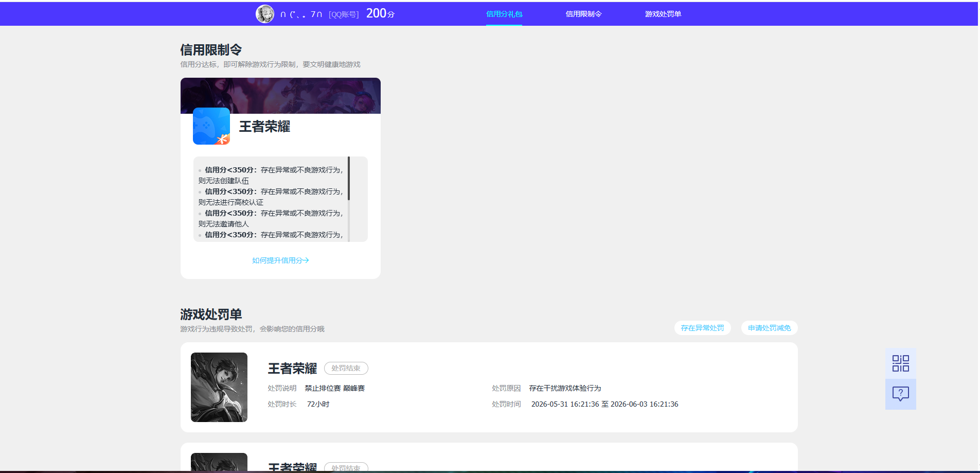The image size is (980, 473).
Task: Click the 王者荣耀 blue game controller icon
Action: (x=211, y=126)
